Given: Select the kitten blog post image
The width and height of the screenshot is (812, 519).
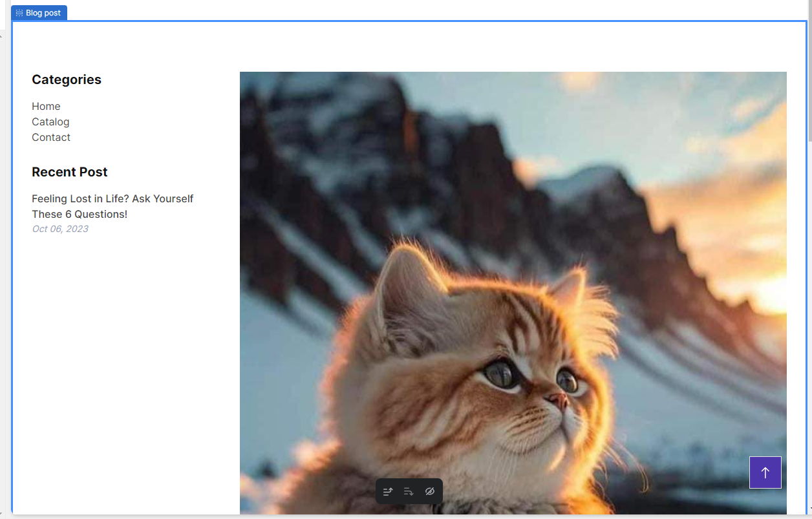Looking at the screenshot, I should pos(513,293).
